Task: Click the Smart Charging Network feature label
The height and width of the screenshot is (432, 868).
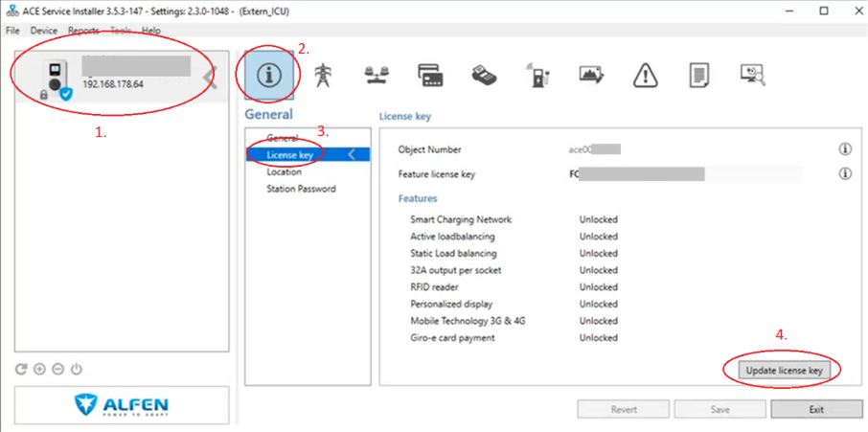Action: [461, 219]
